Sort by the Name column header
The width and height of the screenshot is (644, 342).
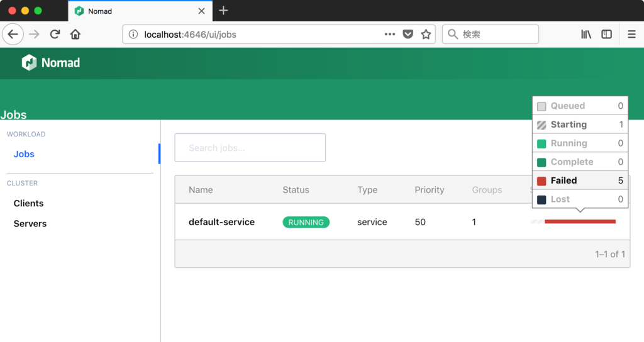201,190
